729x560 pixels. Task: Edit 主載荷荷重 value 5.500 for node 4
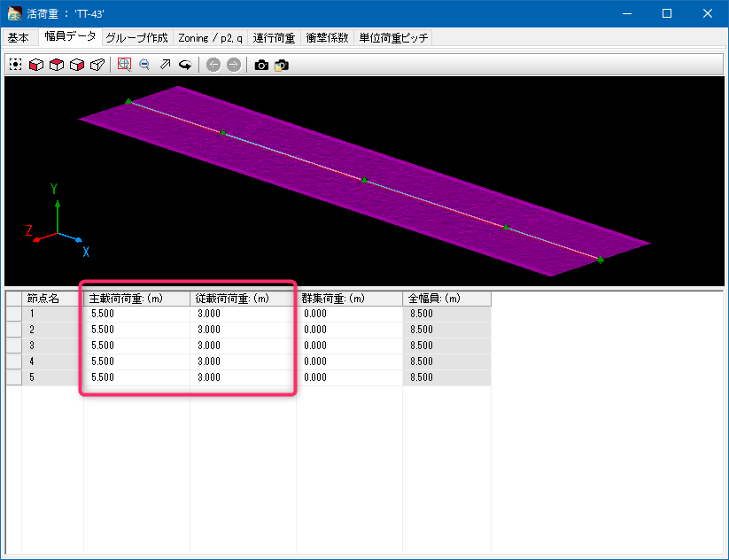tap(136, 362)
